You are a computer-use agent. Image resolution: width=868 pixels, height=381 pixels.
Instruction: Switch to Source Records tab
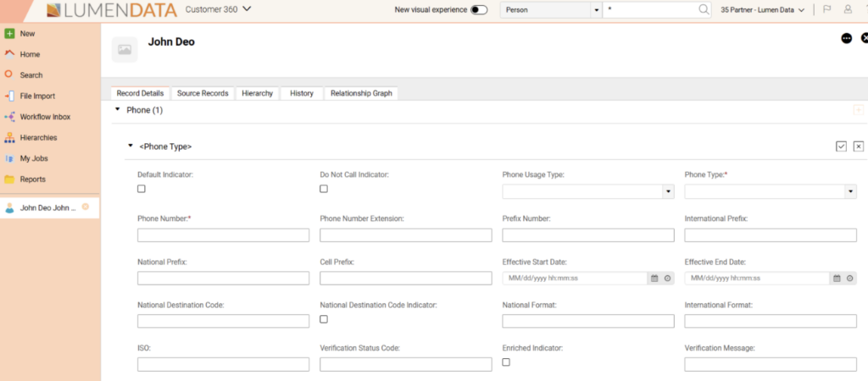203,93
